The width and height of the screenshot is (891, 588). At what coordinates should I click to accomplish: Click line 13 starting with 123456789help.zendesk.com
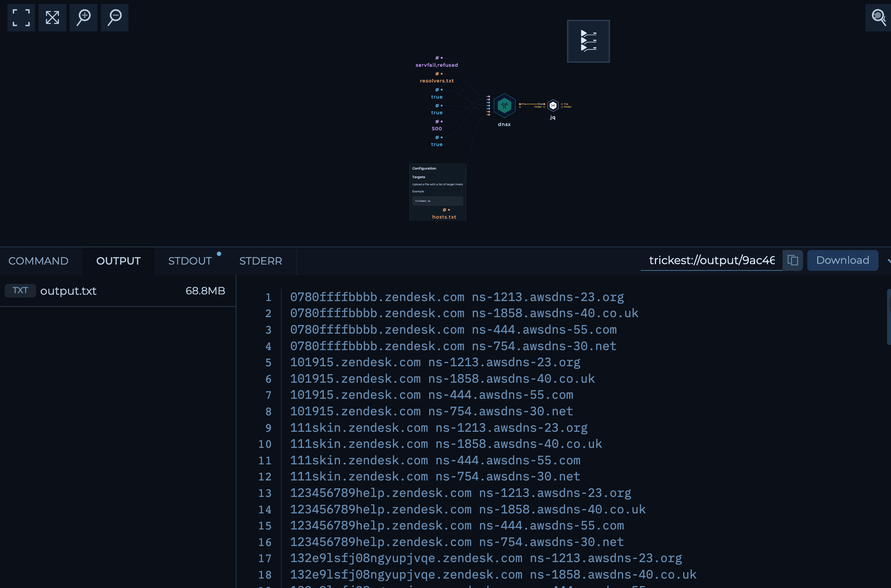point(461,493)
